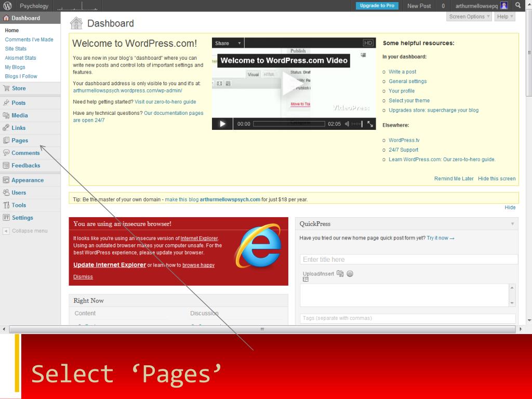Adjust the video volume slider
532x399 pixels.
pyautogui.click(x=357, y=124)
